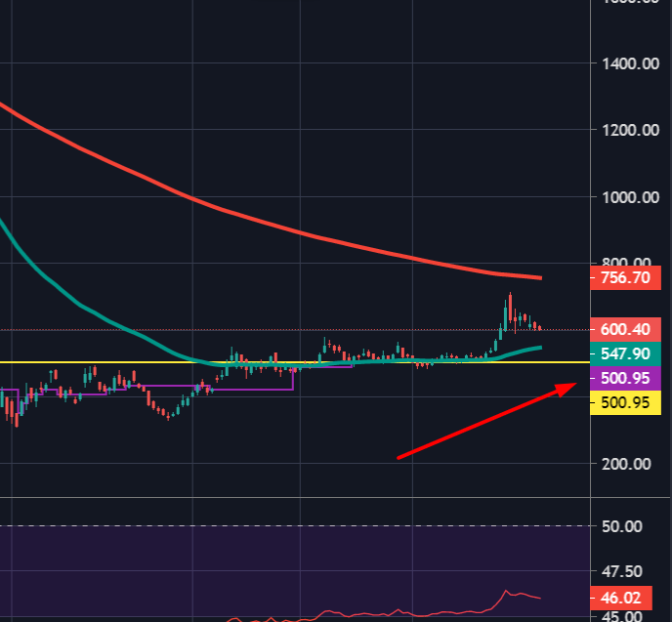This screenshot has height=622, width=672.
Task: Click the 600.40 current price label
Action: (625, 329)
